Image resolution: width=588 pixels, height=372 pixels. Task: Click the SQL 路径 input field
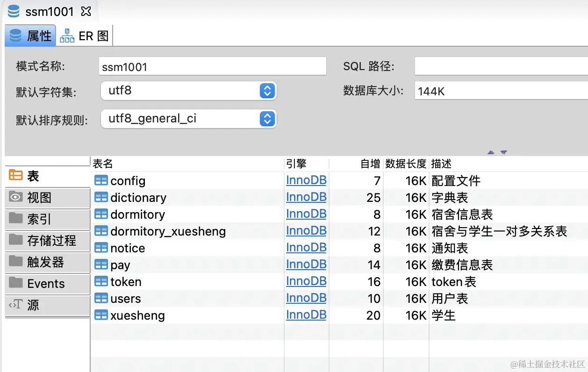pos(501,66)
